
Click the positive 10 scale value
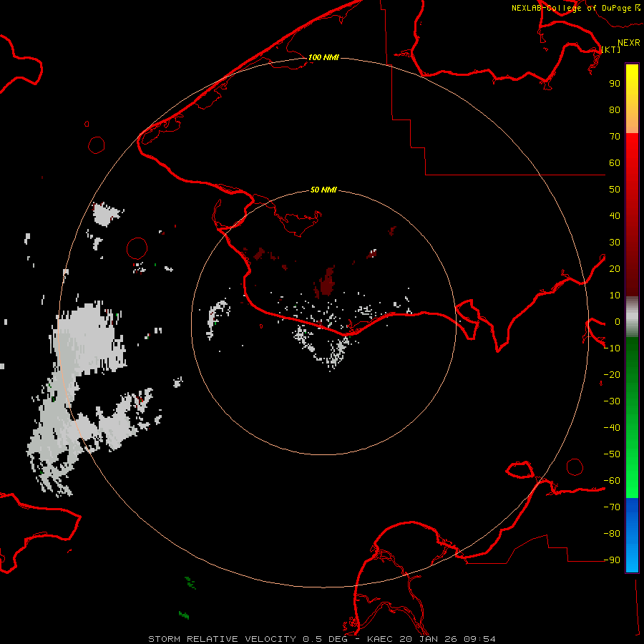tap(615, 296)
